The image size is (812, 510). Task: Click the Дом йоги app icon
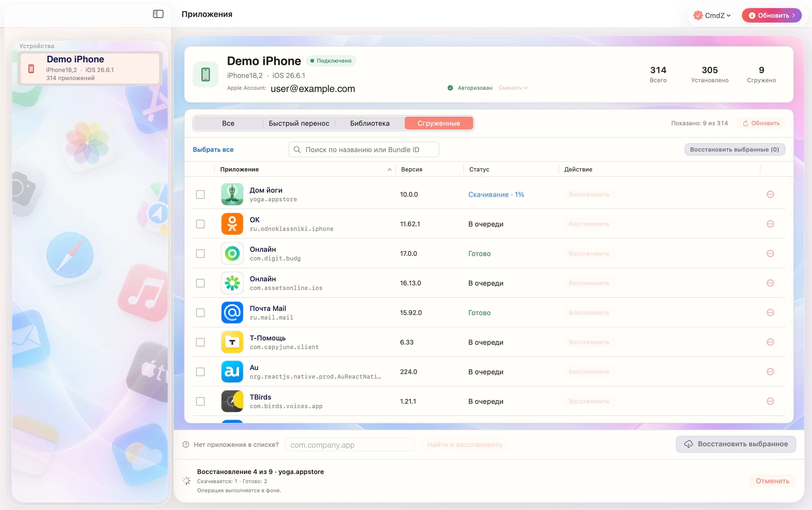click(232, 194)
